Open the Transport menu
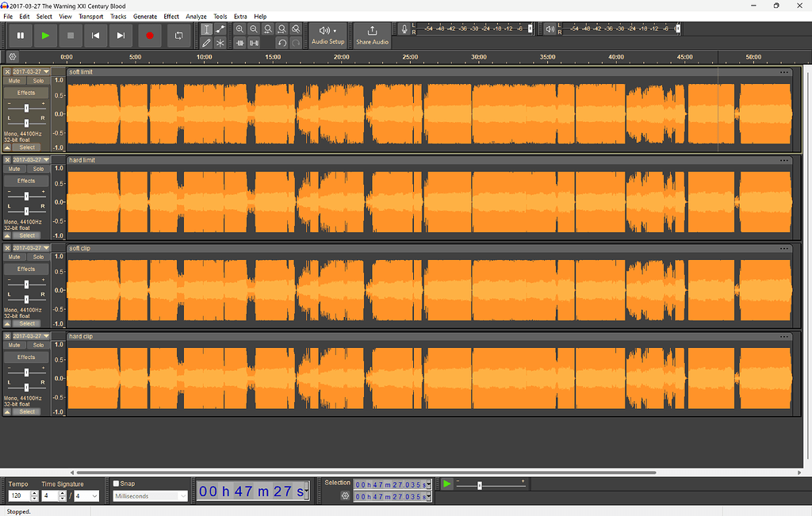The height and width of the screenshot is (516, 812). coord(90,16)
